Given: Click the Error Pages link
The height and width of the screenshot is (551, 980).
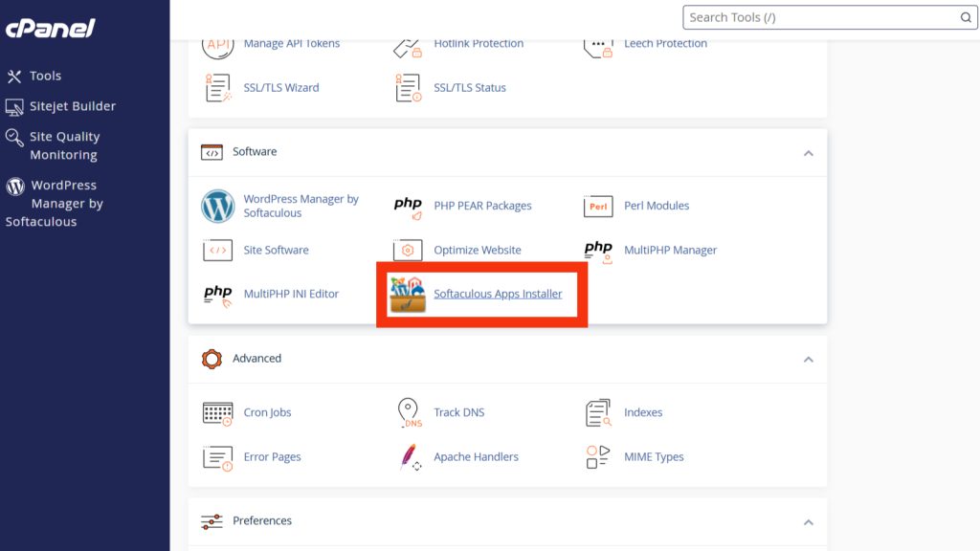Looking at the screenshot, I should (272, 457).
